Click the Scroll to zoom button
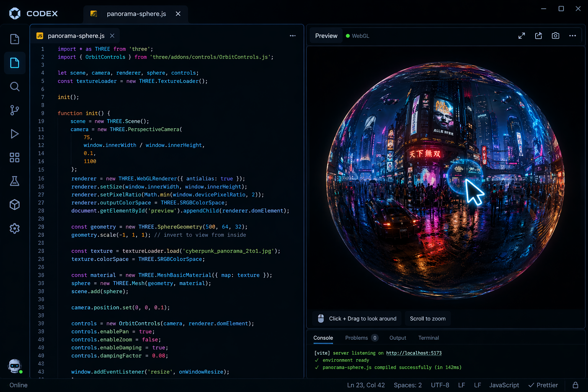 (x=428, y=318)
